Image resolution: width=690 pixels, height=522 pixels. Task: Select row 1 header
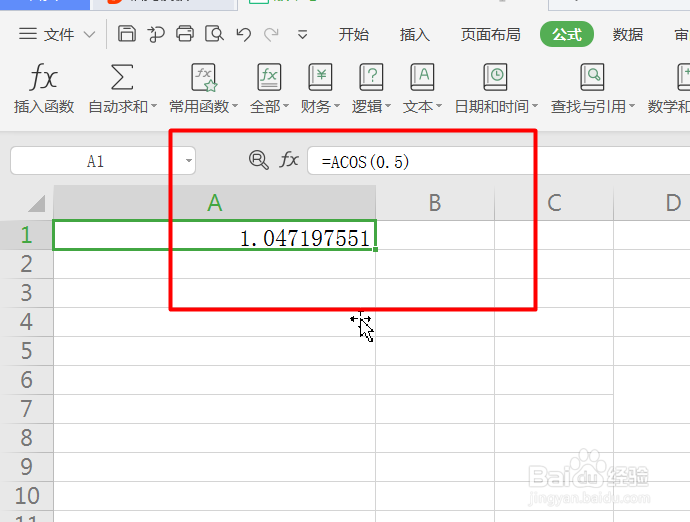coord(26,235)
